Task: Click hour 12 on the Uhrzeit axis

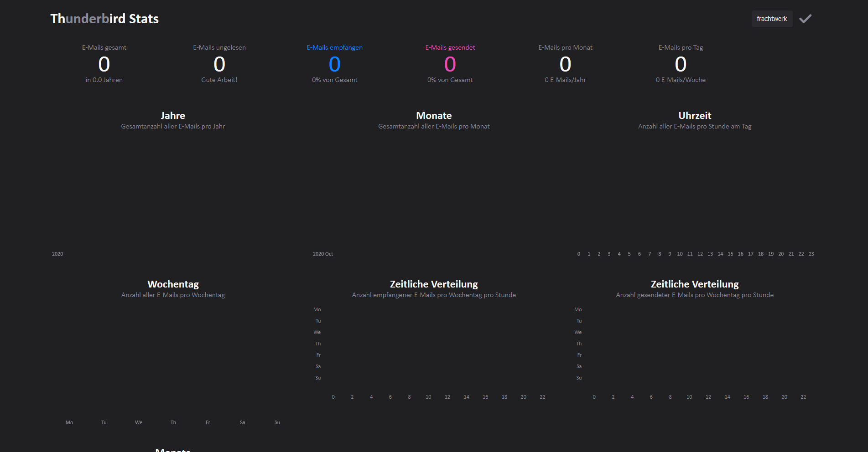Action: point(700,254)
